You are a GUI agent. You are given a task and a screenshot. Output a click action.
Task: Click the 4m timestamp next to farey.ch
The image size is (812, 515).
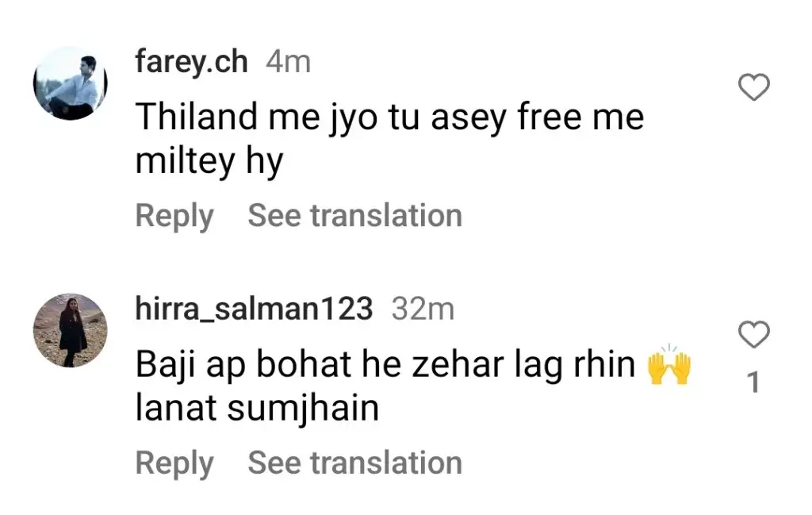click(289, 62)
